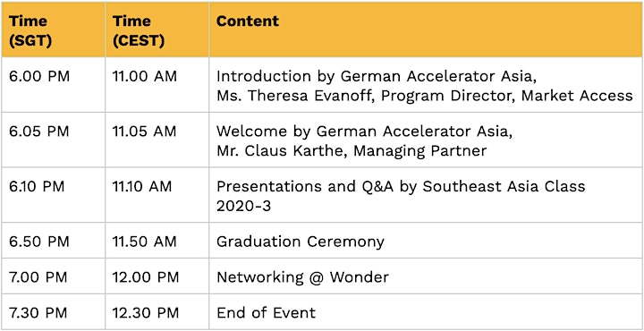
Task: Select the 11.05 AM CEST cell
Action: click(157, 140)
